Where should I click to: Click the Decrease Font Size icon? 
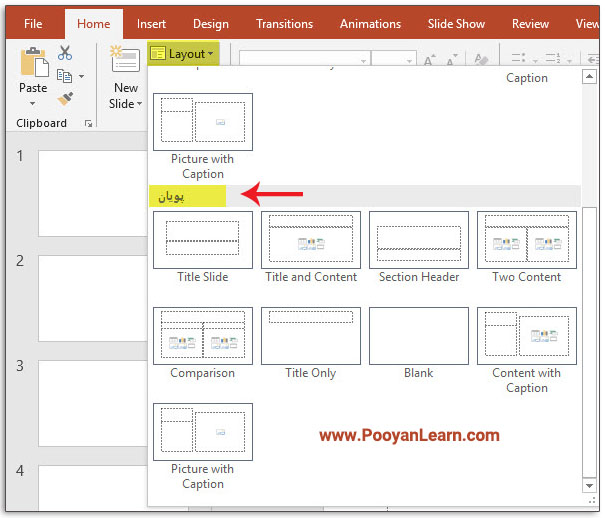tap(452, 60)
